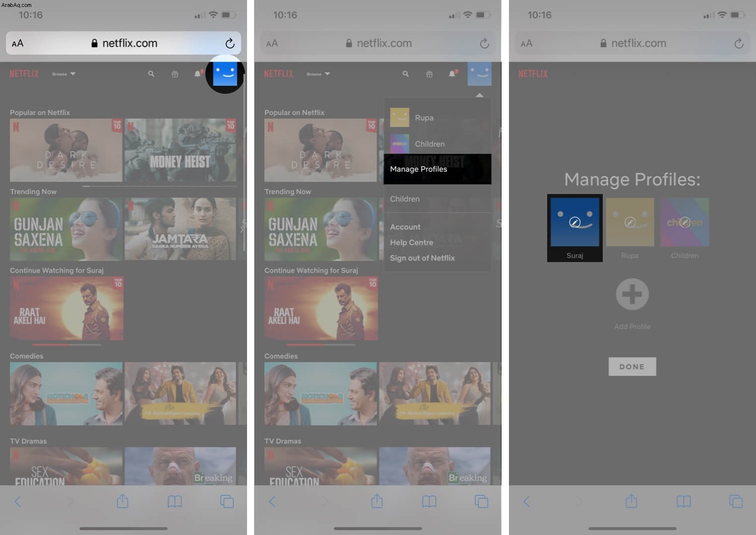This screenshot has width=756, height=535.
Task: Go back in the first screen's Safari toolbar
Action: coord(18,501)
